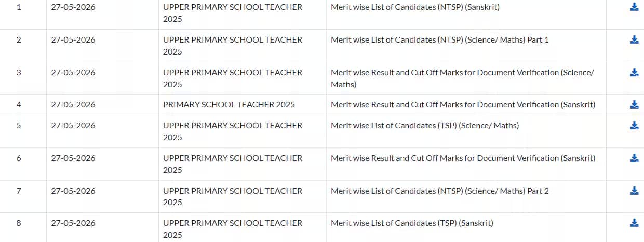Screen dimensions: 644x242
Task: Click serial number 5 in first column
Action: click(x=19, y=125)
